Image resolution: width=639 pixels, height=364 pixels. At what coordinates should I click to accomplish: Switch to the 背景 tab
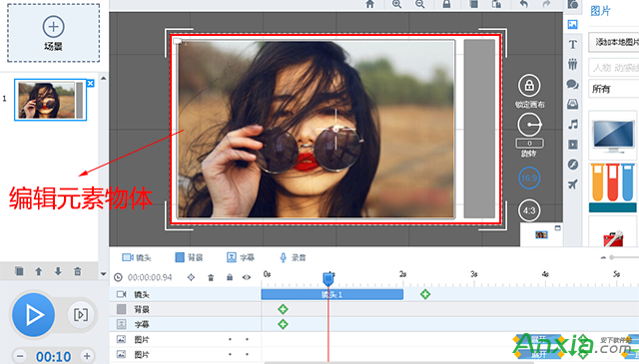189,257
